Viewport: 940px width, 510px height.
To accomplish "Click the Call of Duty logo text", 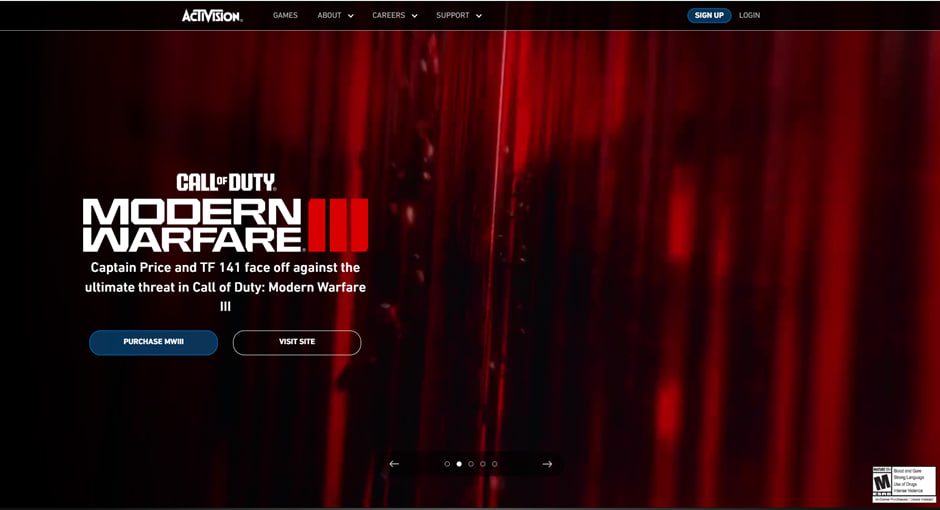I will pyautogui.click(x=226, y=182).
